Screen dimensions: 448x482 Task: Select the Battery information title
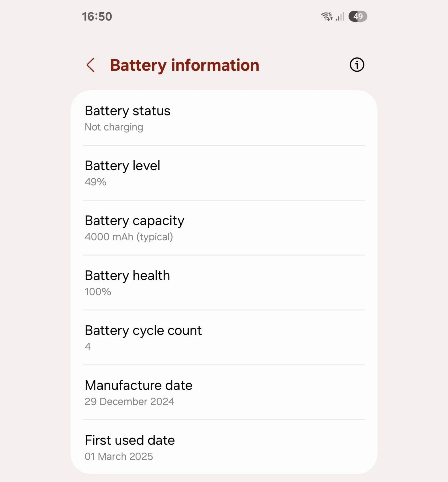coord(185,65)
